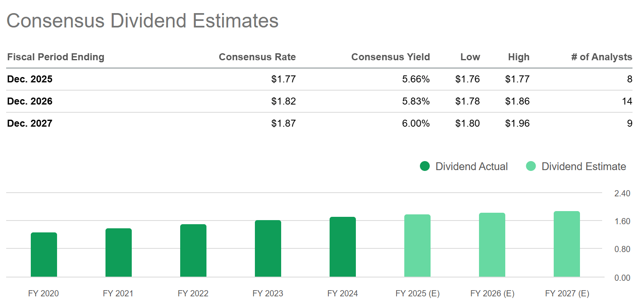The width and height of the screenshot is (644, 307).
Task: Select the FY 2022 dividend bar
Action: [193, 250]
